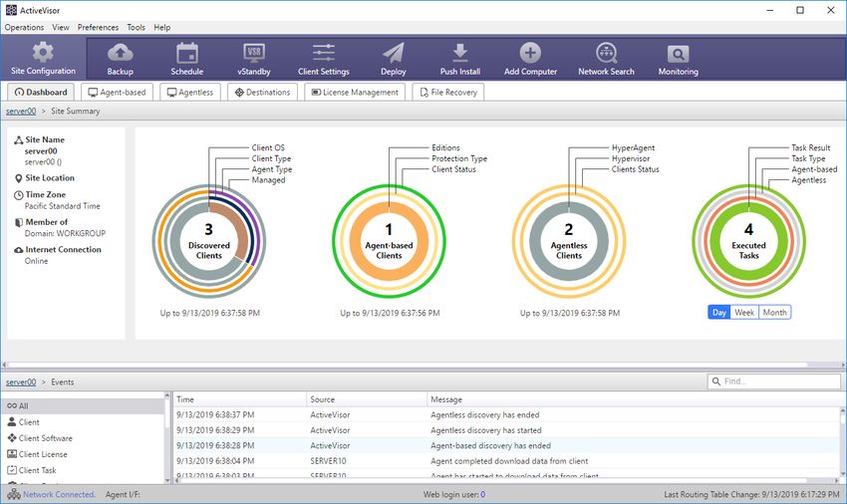Click the Pacific Standard Time value
Viewport: 847px width, 504px height.
click(62, 206)
